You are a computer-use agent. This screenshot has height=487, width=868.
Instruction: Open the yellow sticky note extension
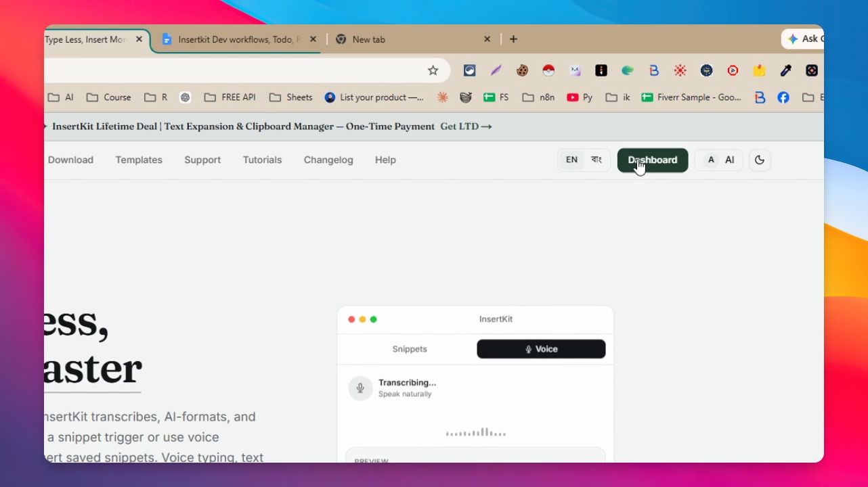click(759, 70)
